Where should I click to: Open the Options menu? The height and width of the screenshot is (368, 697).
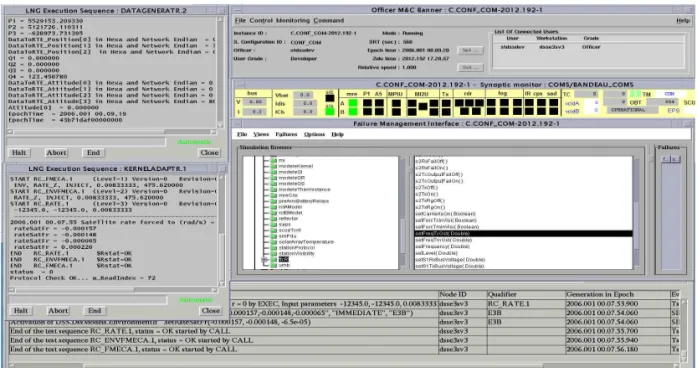coord(314,134)
